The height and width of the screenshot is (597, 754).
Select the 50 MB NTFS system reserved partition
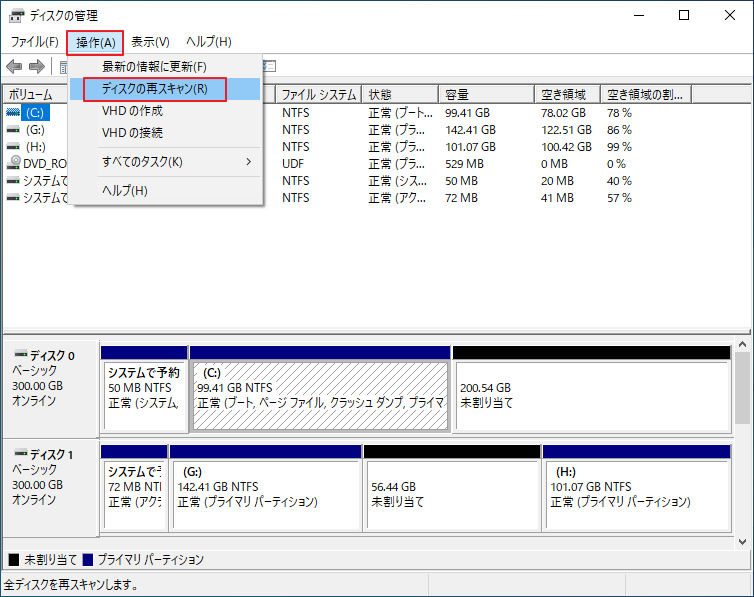click(144, 395)
